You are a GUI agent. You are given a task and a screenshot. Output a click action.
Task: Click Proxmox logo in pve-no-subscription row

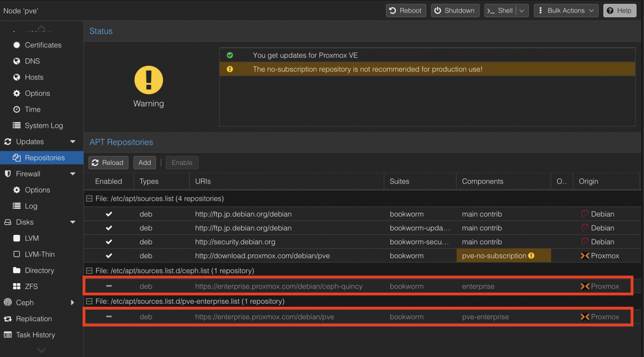[x=585, y=255]
